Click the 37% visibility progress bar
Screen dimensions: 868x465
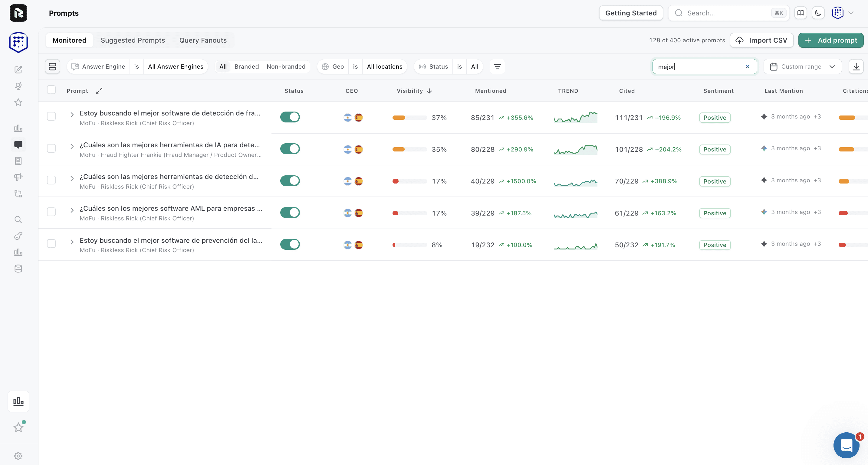tap(409, 118)
